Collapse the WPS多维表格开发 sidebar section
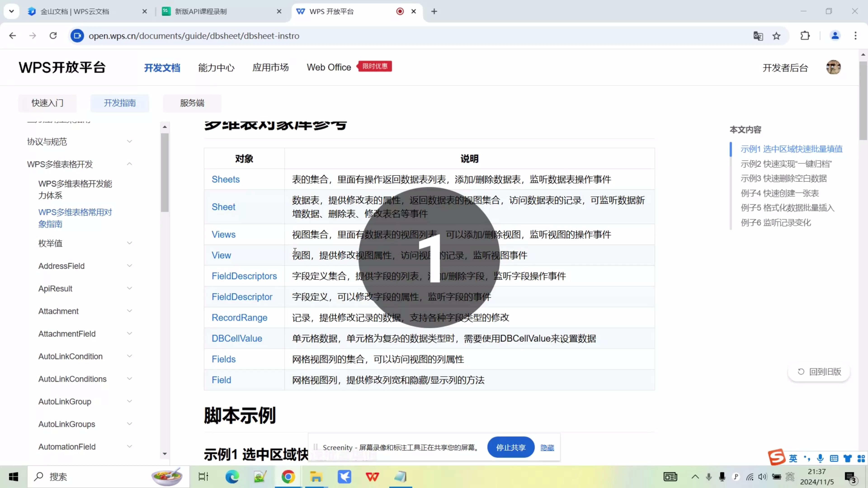Viewport: 868px width, 488px height. [129, 164]
